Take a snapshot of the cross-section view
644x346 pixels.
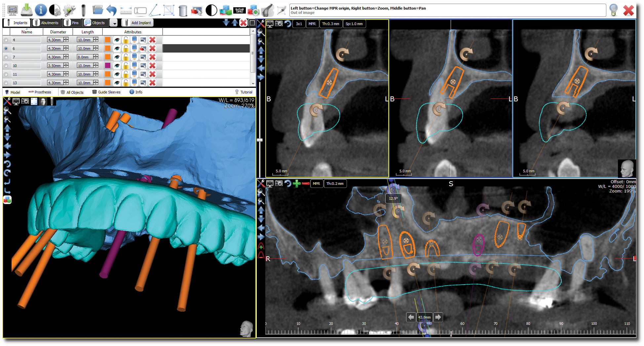pyautogui.click(x=279, y=24)
